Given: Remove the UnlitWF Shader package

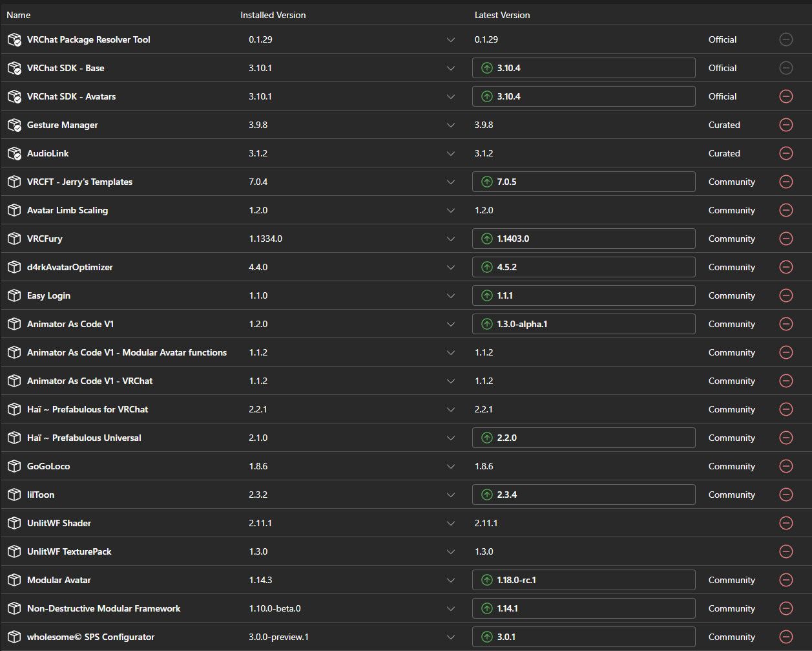Looking at the screenshot, I should click(x=786, y=523).
